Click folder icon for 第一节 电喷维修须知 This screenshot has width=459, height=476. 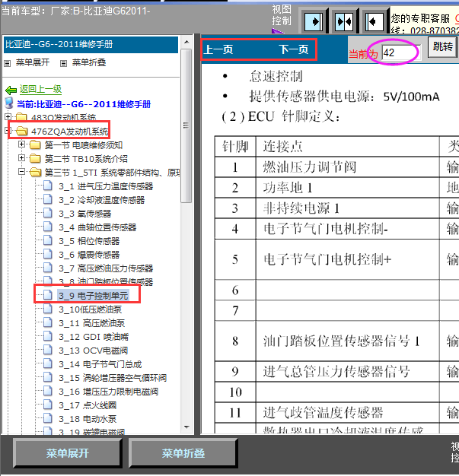[x=35, y=144]
